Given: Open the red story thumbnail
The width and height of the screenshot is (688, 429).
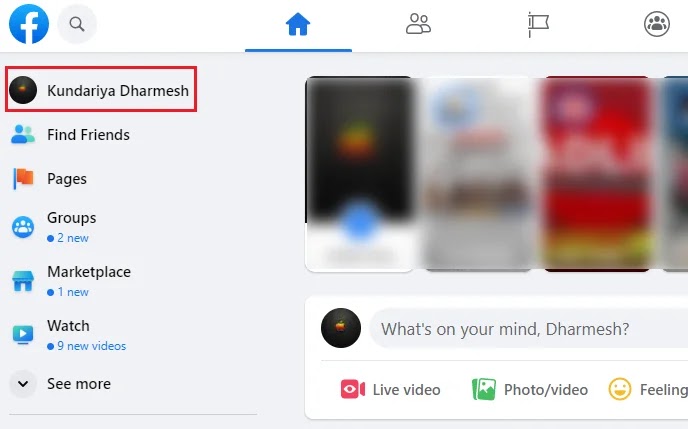Looking at the screenshot, I should [x=597, y=174].
